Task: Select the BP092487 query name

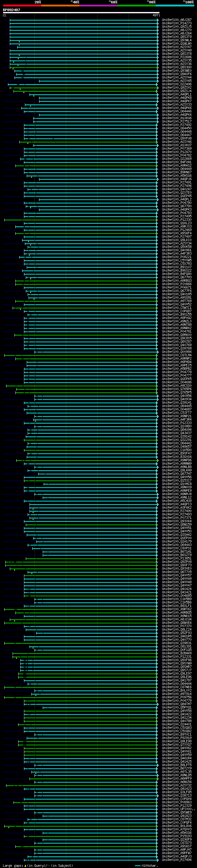Action: coord(11,10)
